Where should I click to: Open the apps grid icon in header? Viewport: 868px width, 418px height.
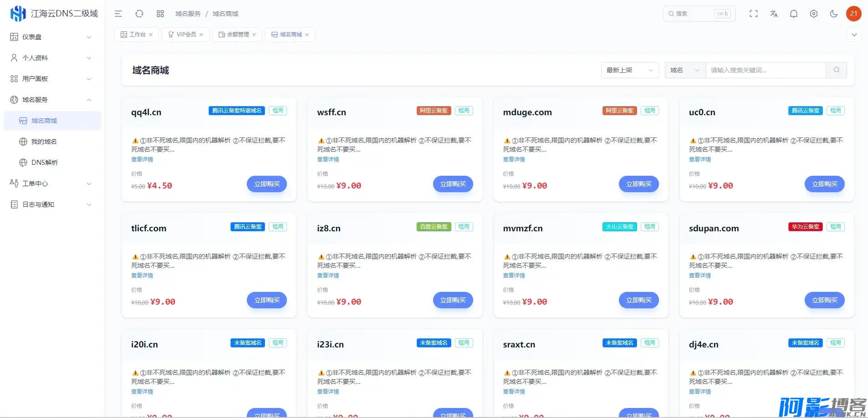[160, 14]
